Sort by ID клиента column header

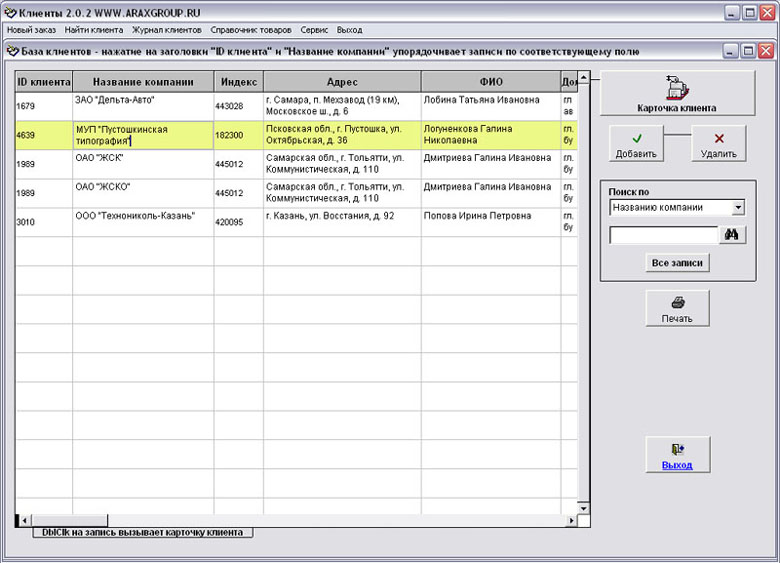click(x=44, y=82)
